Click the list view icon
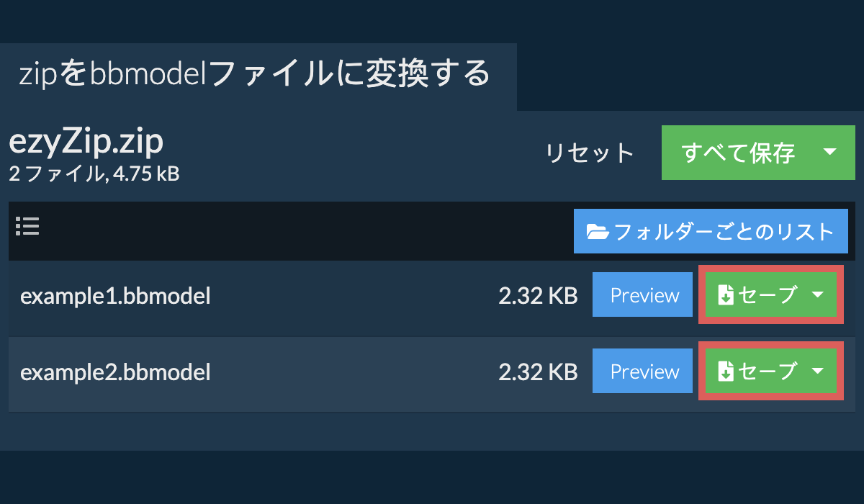 27,227
